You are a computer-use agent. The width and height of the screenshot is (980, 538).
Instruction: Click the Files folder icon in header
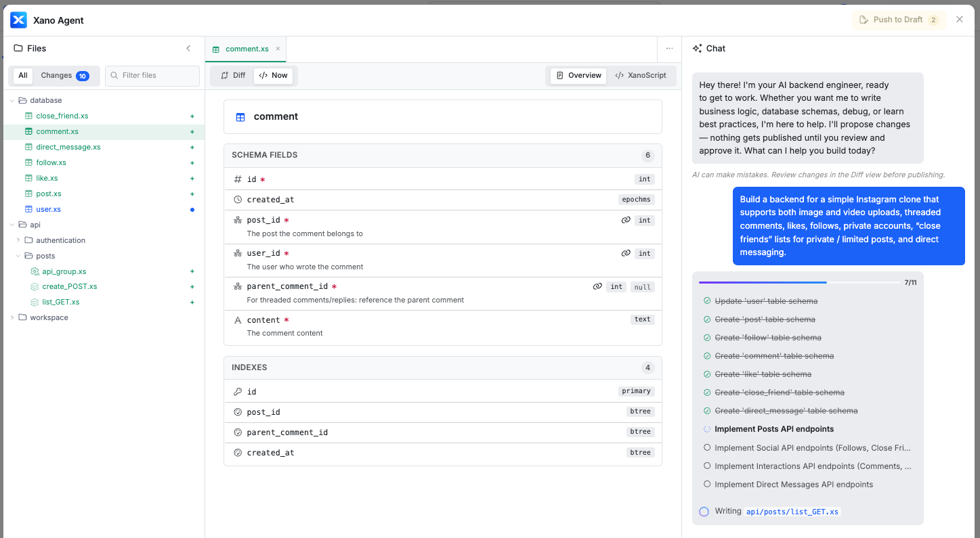pos(18,48)
